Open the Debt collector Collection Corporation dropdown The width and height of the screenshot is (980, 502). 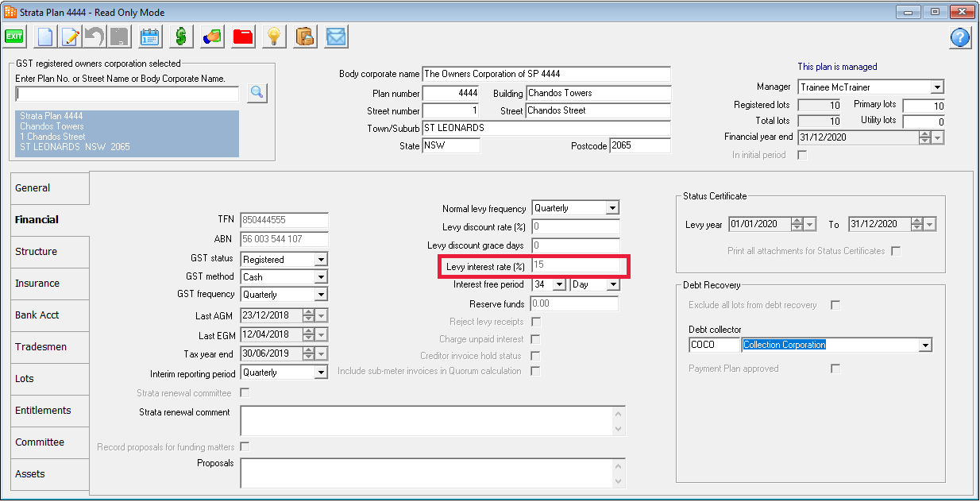pyautogui.click(x=924, y=346)
